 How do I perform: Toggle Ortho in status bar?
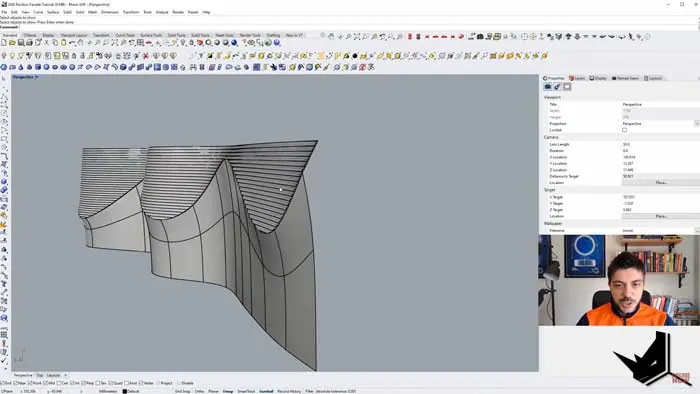tap(199, 391)
